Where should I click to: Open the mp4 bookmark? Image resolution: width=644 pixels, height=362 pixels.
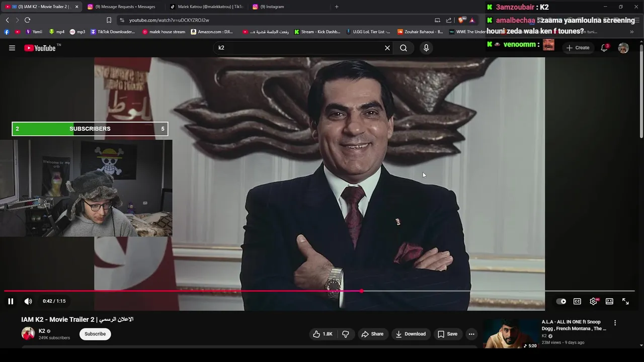tap(56, 32)
